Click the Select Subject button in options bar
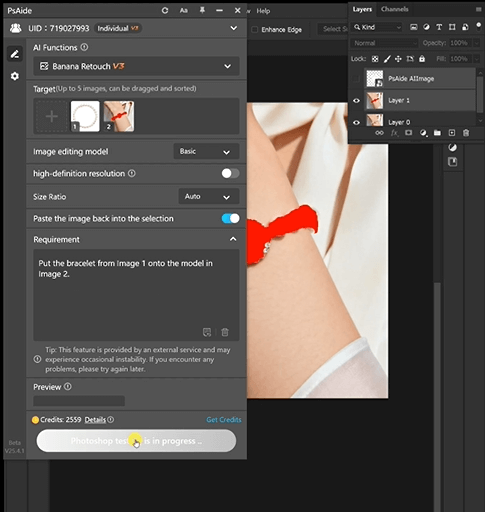The height and width of the screenshot is (512, 485). [x=334, y=29]
